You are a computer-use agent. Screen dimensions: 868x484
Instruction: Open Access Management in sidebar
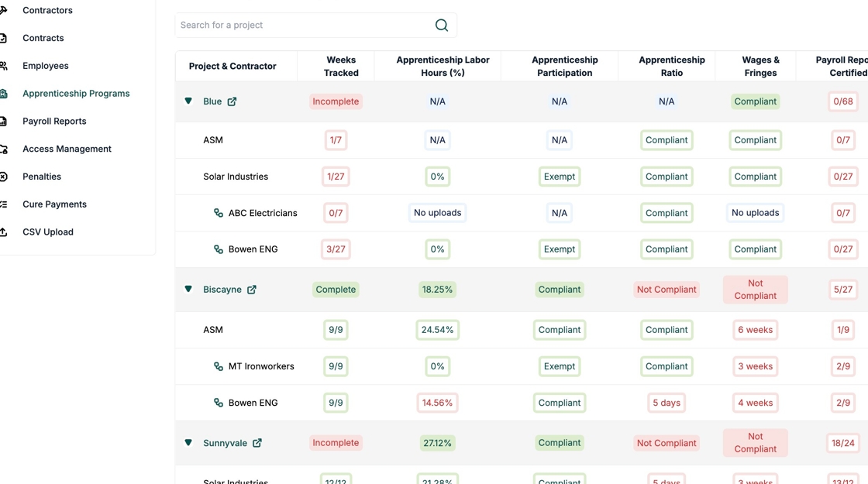67,149
